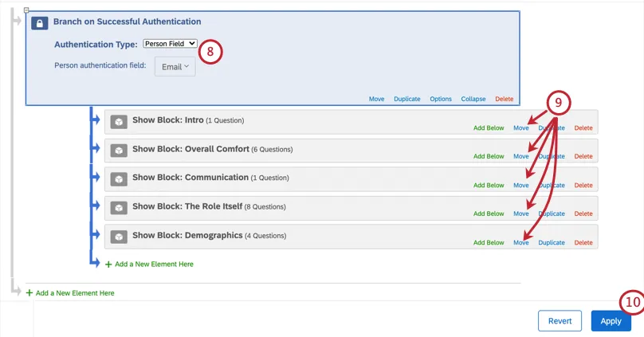Click Apply to save survey flow
Screen dimensions: 644x337
point(611,321)
